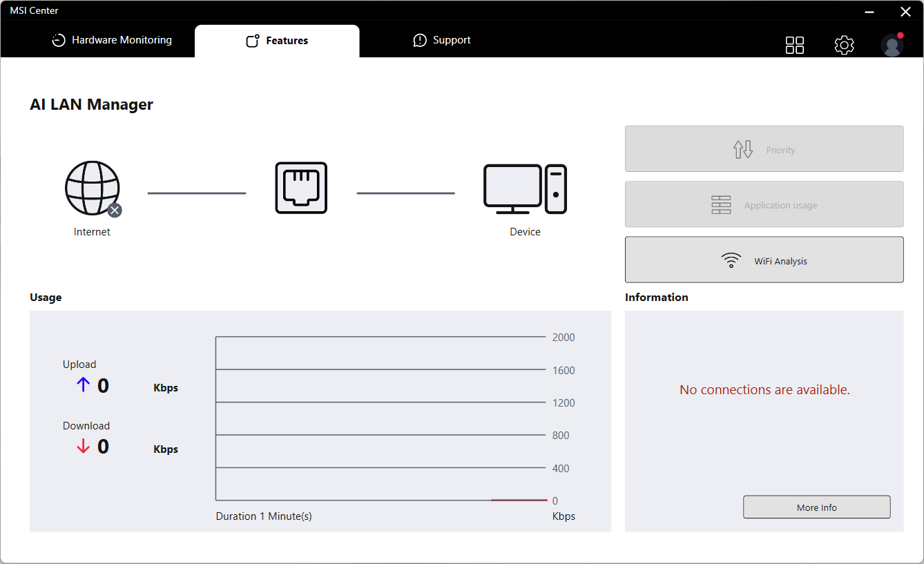Click the Information section heading
The width and height of the screenshot is (924, 564).
point(657,298)
